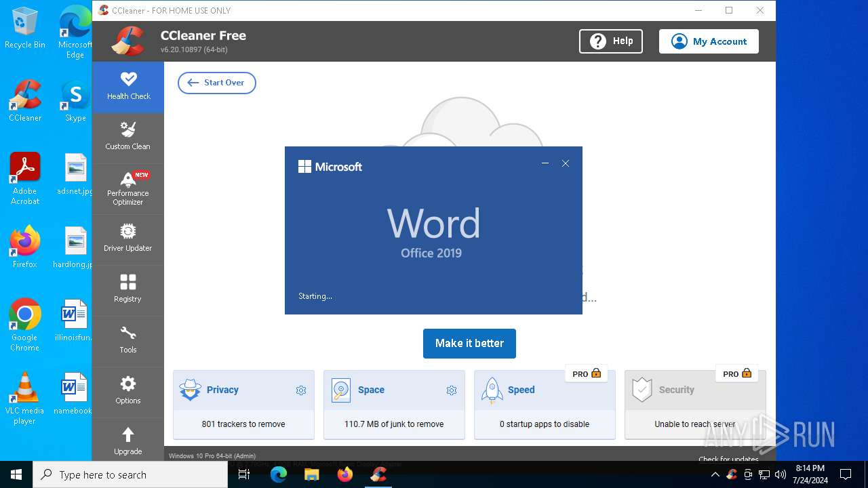Screen dimensions: 868x488
Task: Open Privacy settings gear icon
Action: point(301,390)
